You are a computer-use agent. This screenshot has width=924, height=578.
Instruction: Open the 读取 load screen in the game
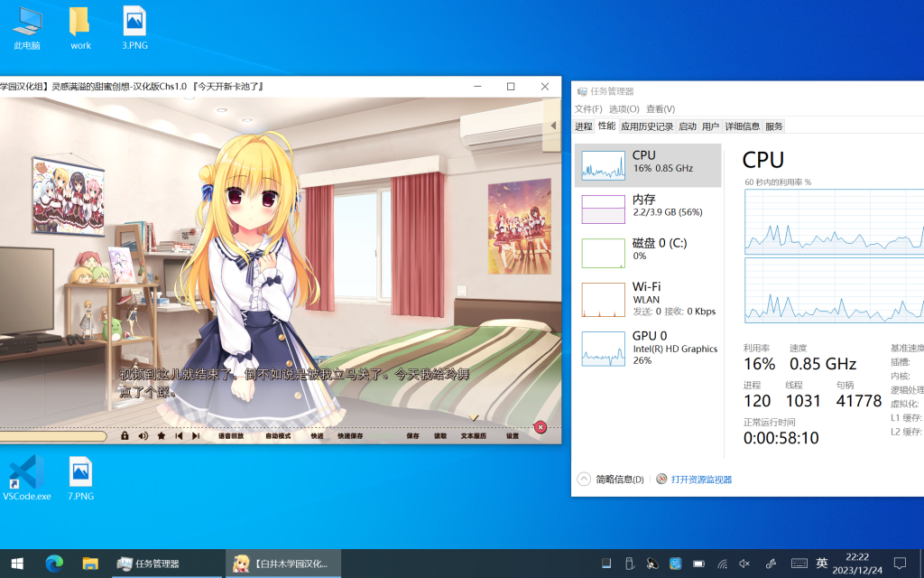pyautogui.click(x=440, y=436)
